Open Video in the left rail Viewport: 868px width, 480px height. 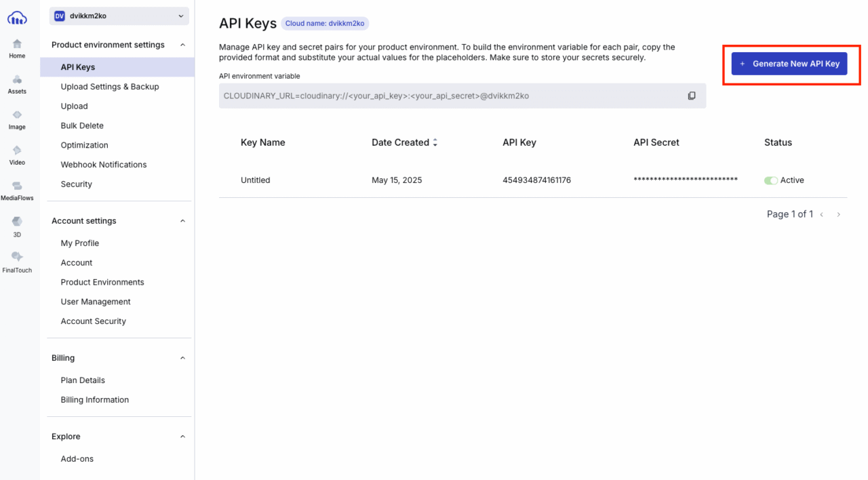(x=17, y=156)
